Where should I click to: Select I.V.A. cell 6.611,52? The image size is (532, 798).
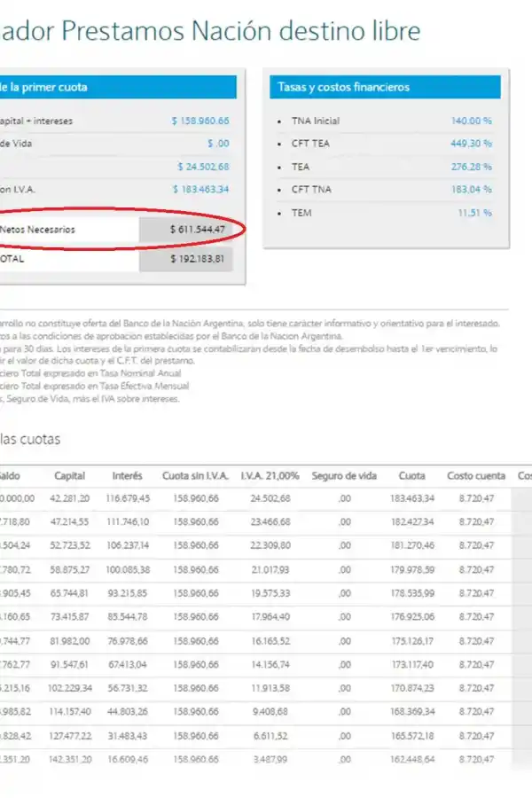(270, 735)
